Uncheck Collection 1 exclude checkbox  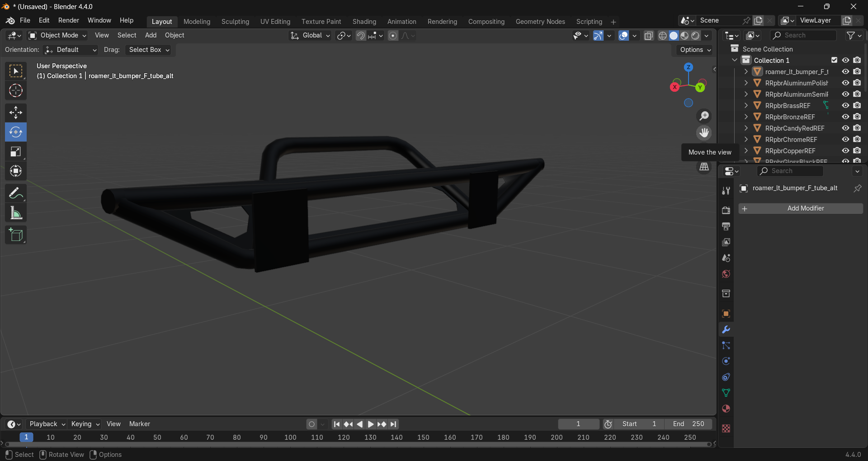[835, 60]
